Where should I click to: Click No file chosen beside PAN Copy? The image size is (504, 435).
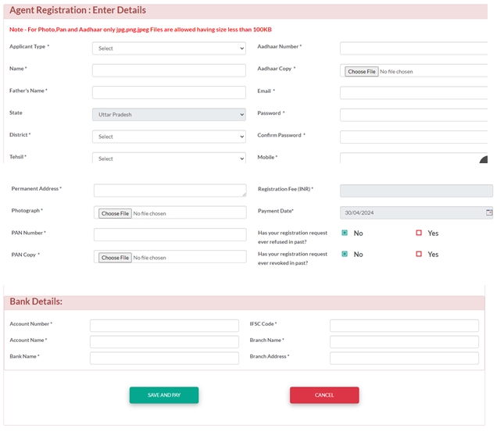pos(149,258)
